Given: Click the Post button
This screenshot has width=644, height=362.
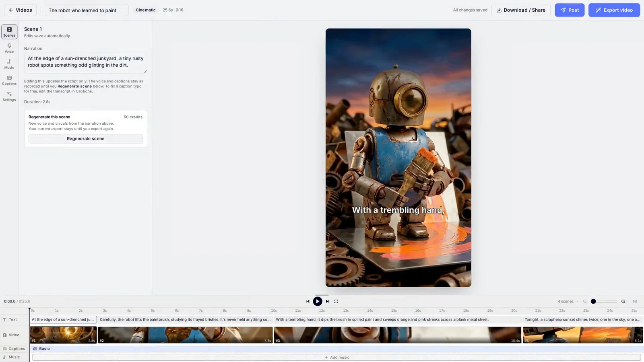Looking at the screenshot, I should (570, 10).
